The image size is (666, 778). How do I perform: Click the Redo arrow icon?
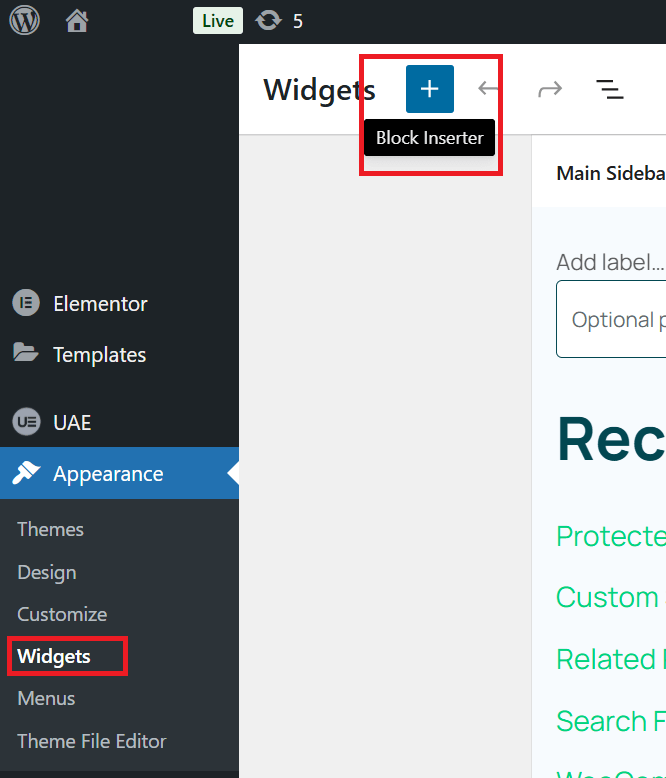pyautogui.click(x=550, y=89)
